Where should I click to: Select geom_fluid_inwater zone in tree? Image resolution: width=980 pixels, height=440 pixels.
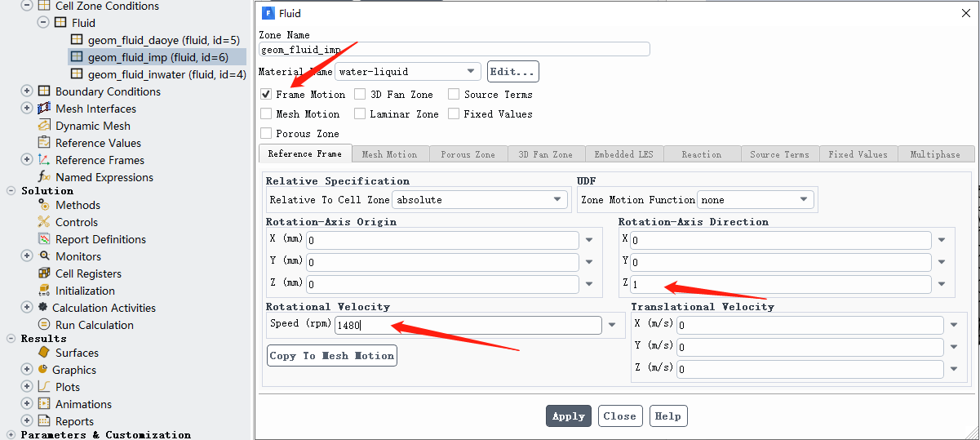click(166, 74)
